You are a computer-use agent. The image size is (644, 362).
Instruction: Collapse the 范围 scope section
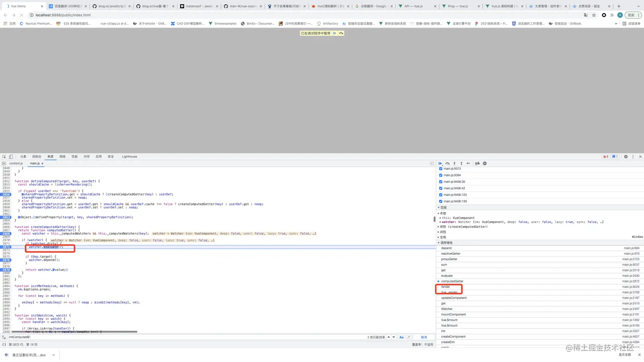click(439, 208)
